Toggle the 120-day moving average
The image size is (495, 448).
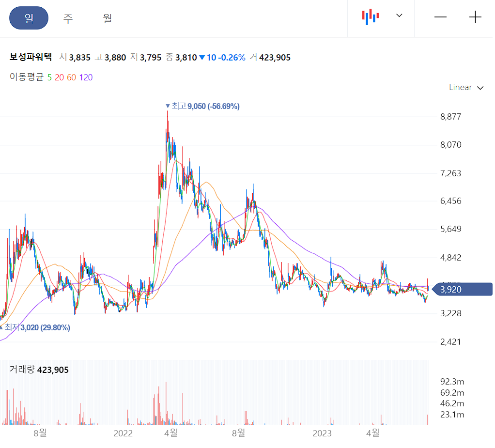[x=86, y=77]
